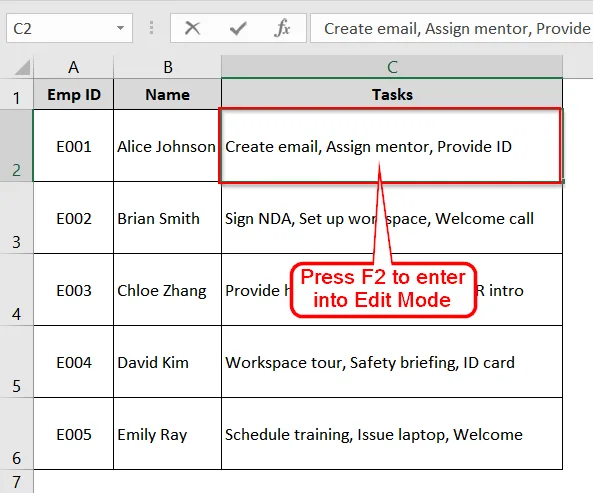Open Insert Function fx dialog
This screenshot has width=593, height=493.
click(282, 28)
